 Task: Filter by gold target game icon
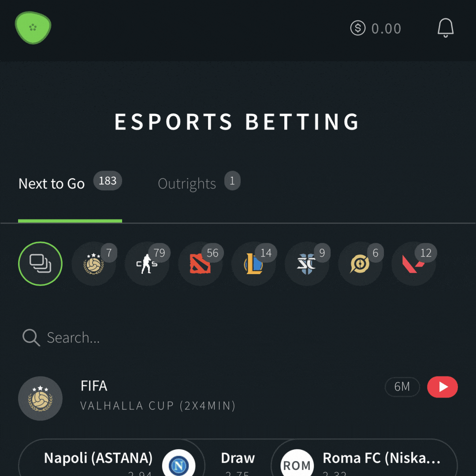click(361, 264)
